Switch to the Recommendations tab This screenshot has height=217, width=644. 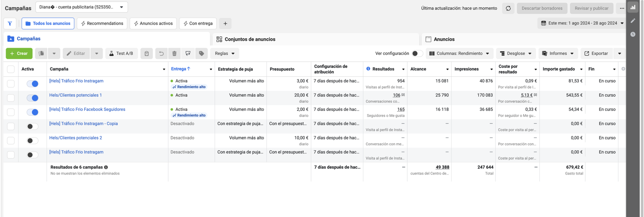[x=102, y=23]
